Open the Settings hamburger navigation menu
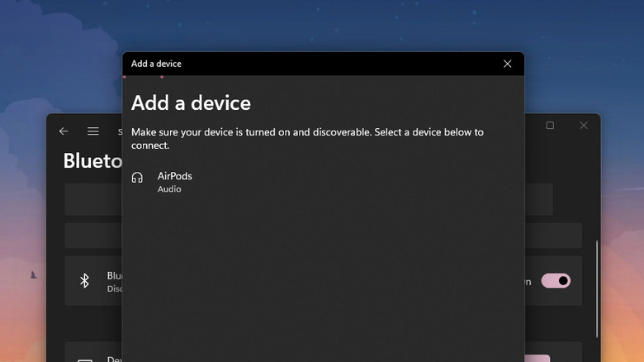 tap(93, 131)
